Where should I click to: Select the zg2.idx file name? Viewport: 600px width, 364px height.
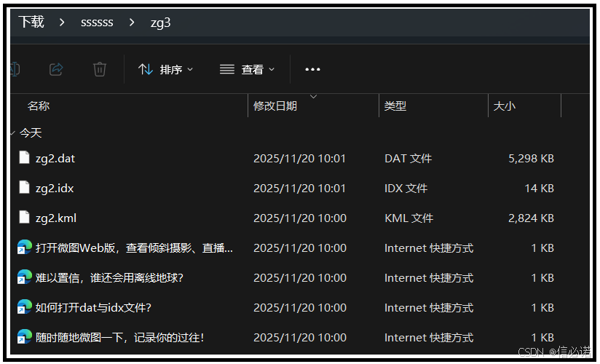55,189
